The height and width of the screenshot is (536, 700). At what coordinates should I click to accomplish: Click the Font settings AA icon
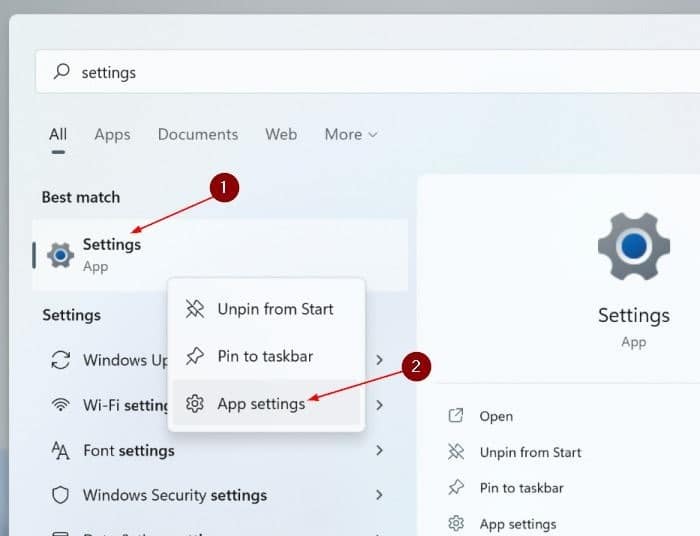coord(61,450)
